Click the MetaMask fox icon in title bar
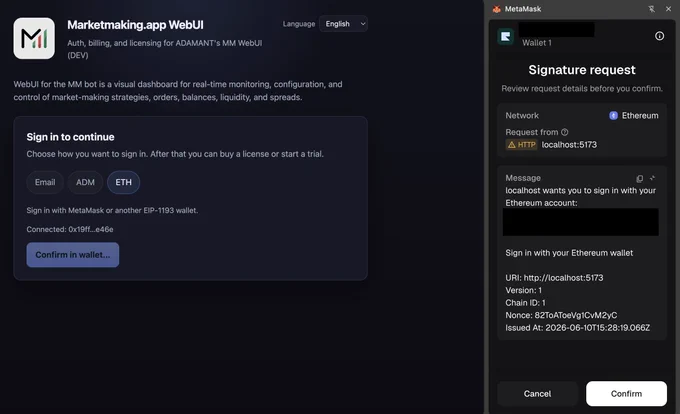Screen dimensions: 680x414 [x=497, y=9]
